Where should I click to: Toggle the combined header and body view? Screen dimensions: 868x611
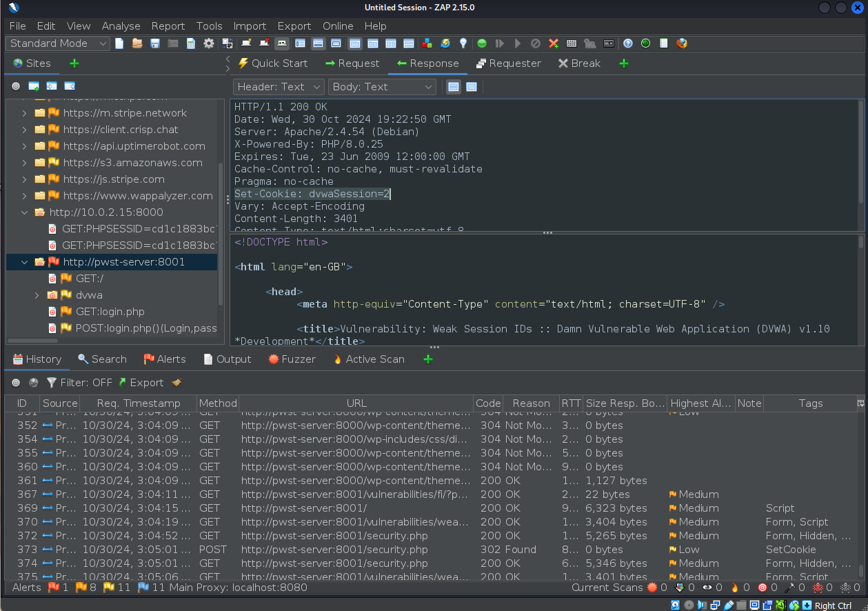point(472,87)
